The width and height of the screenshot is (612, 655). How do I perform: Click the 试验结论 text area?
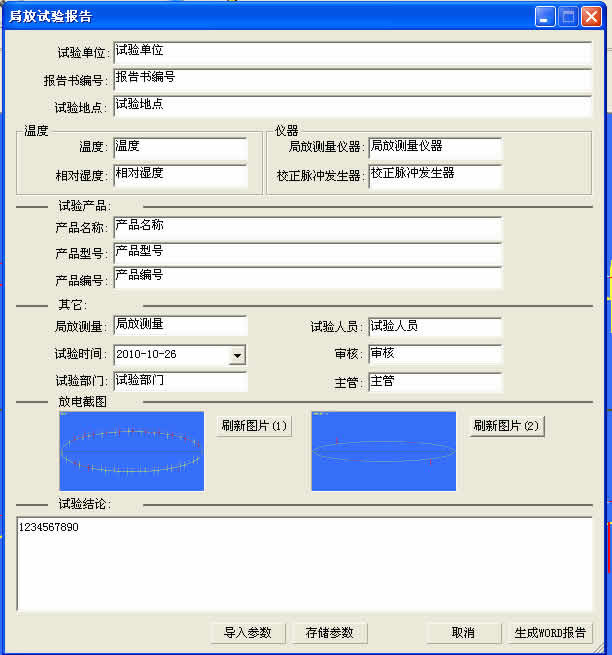point(305,564)
